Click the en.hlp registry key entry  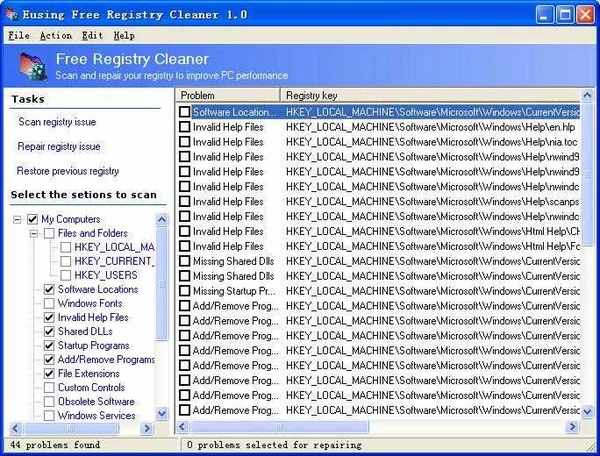(430, 127)
